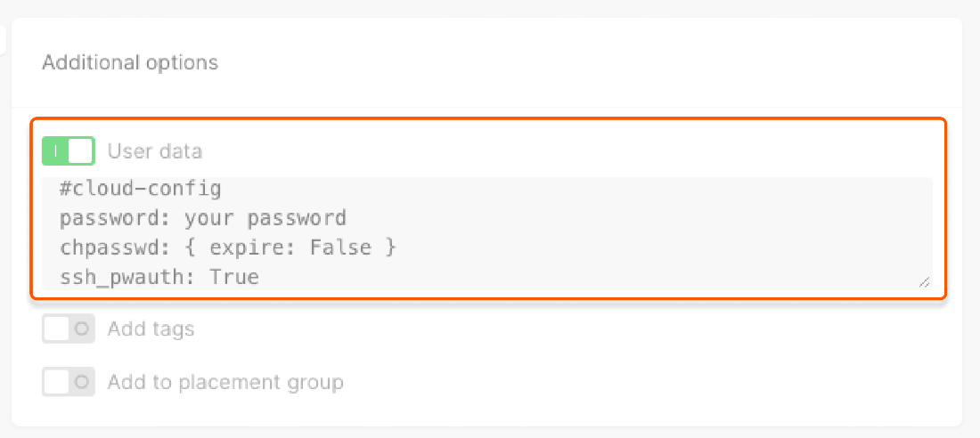Turn off the User data toggle
This screenshot has height=438, width=980.
[69, 151]
